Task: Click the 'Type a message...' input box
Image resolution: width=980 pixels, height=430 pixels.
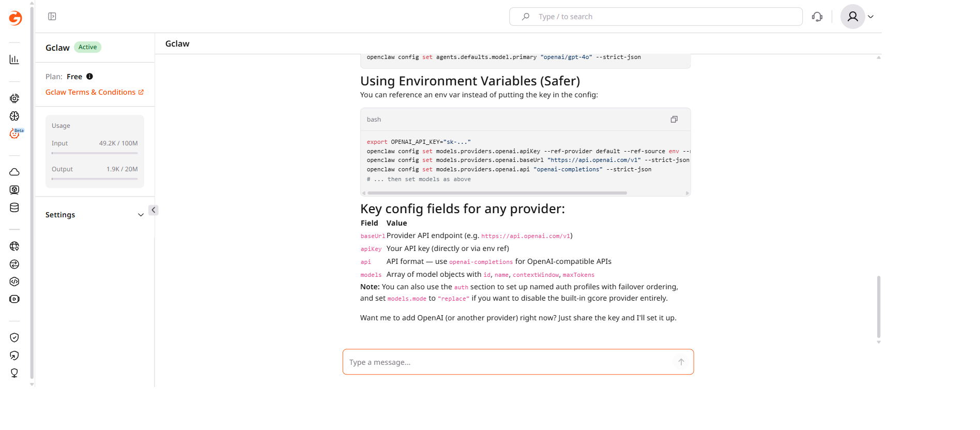Action: 518,362
